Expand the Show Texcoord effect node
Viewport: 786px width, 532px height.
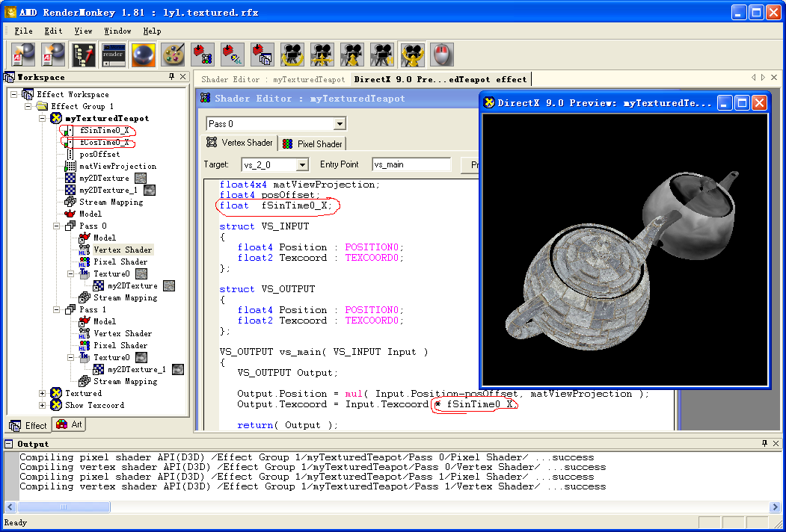(42, 405)
